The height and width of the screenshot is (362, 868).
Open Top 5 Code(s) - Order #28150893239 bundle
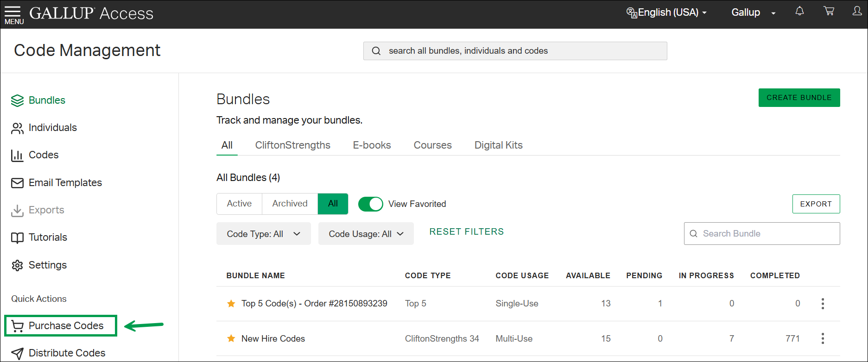coord(314,304)
